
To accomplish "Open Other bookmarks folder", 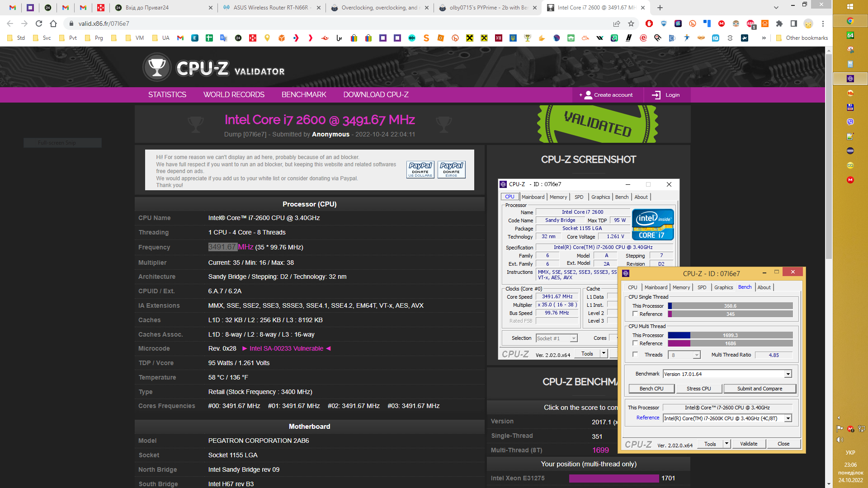I will 802,38.
